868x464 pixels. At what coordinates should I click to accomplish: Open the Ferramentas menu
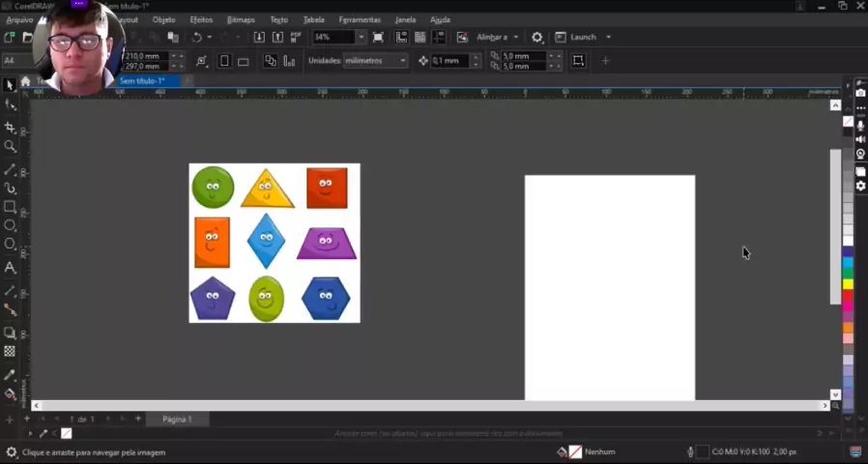point(359,19)
